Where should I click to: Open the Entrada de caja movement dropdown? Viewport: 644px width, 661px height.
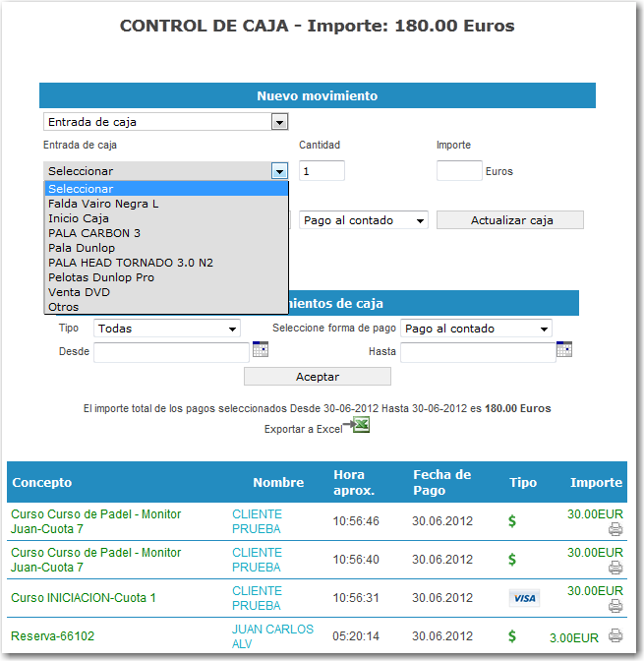[165, 122]
